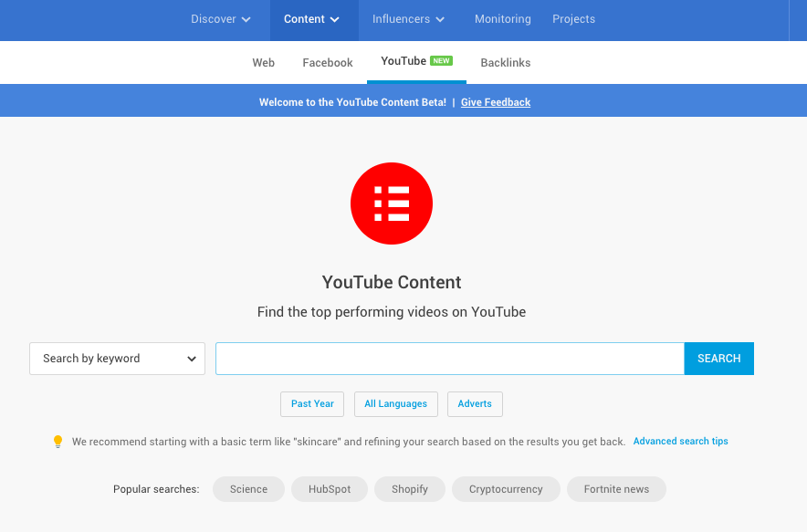
Task: Select the Fortnite news popular search
Action: tap(616, 489)
